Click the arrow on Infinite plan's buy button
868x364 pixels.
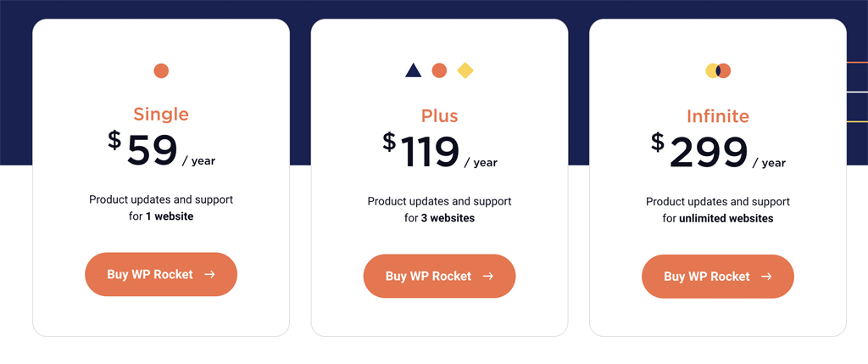766,277
